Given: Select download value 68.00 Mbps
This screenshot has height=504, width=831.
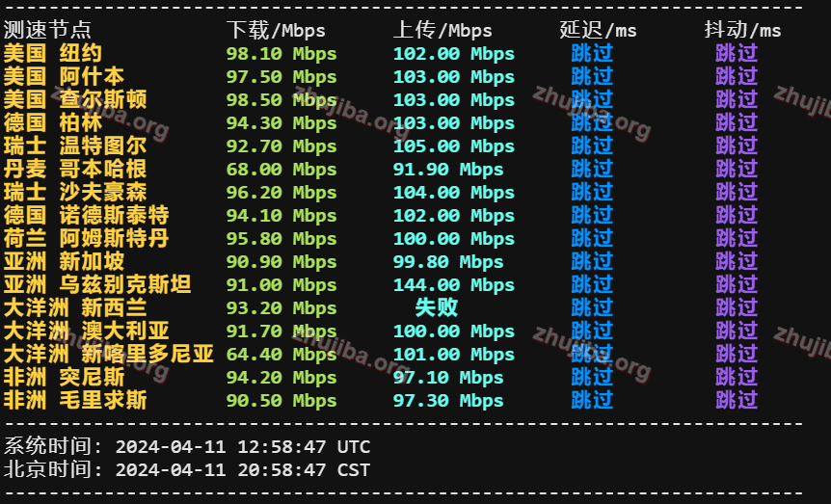Looking at the screenshot, I should click(281, 169).
